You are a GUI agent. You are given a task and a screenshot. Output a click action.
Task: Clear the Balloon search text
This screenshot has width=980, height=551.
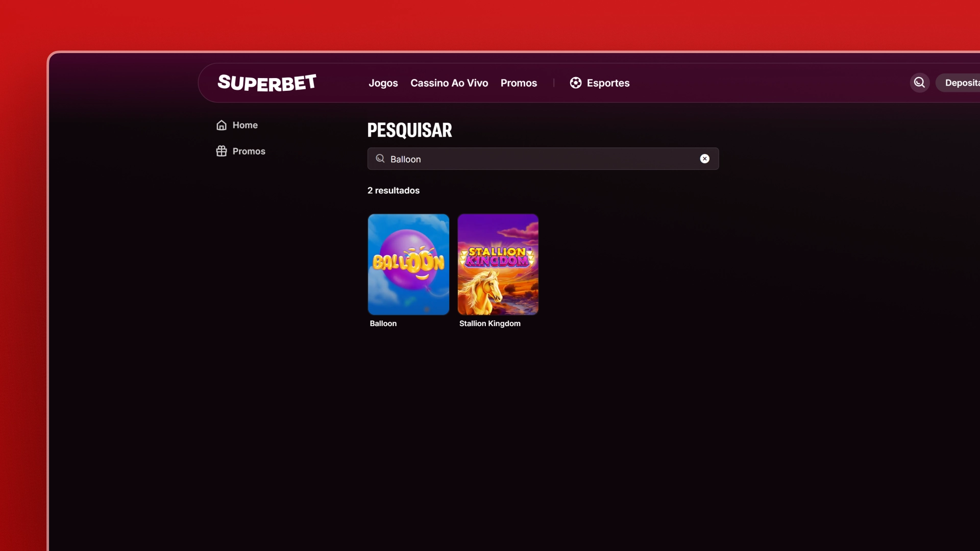pyautogui.click(x=704, y=159)
